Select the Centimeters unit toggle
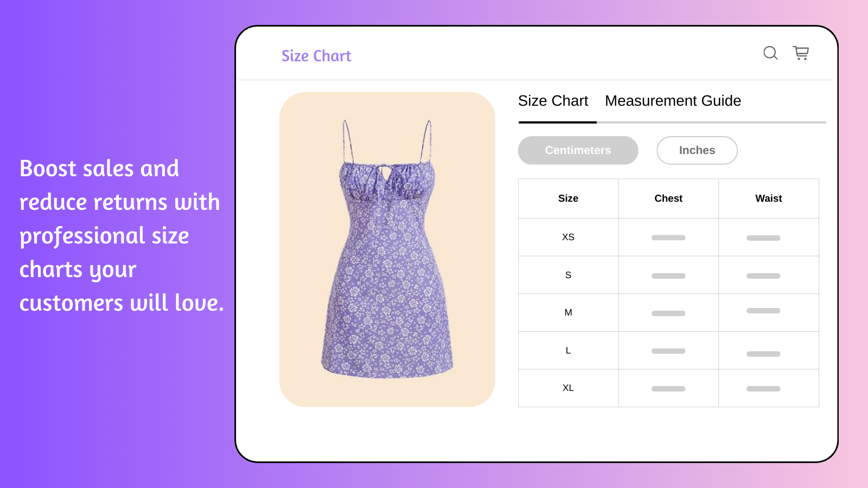The height and width of the screenshot is (488, 868). click(x=578, y=150)
